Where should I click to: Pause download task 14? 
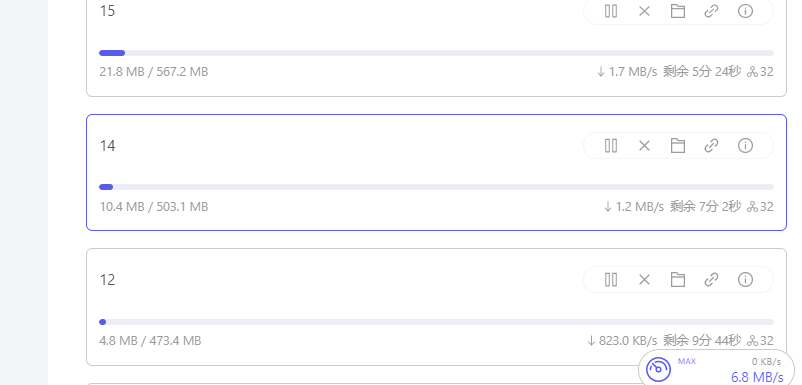(611, 146)
